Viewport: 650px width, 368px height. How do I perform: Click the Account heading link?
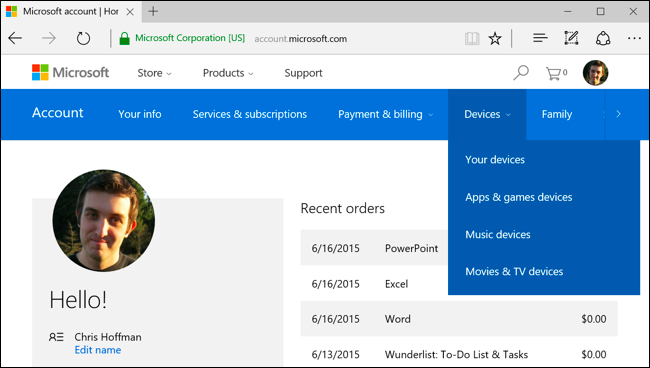click(58, 113)
